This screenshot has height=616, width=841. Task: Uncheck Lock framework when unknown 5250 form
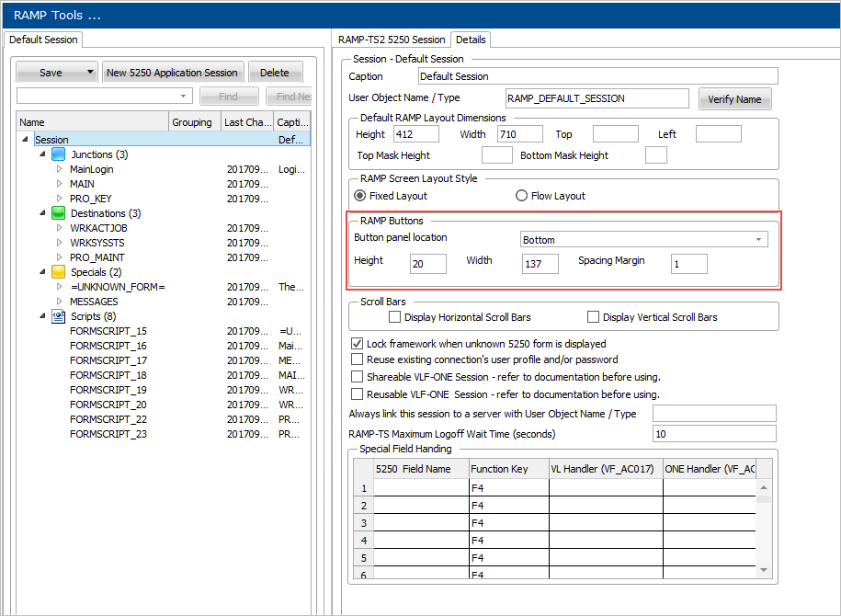[358, 344]
